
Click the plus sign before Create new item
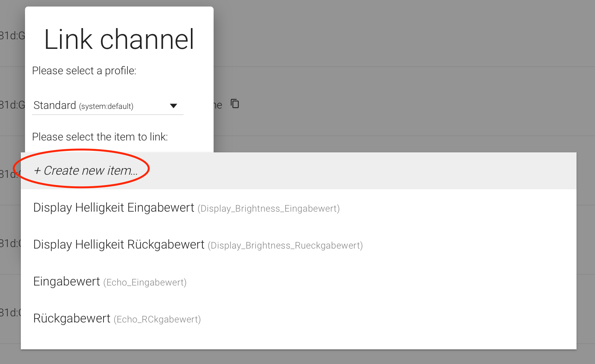tap(37, 171)
